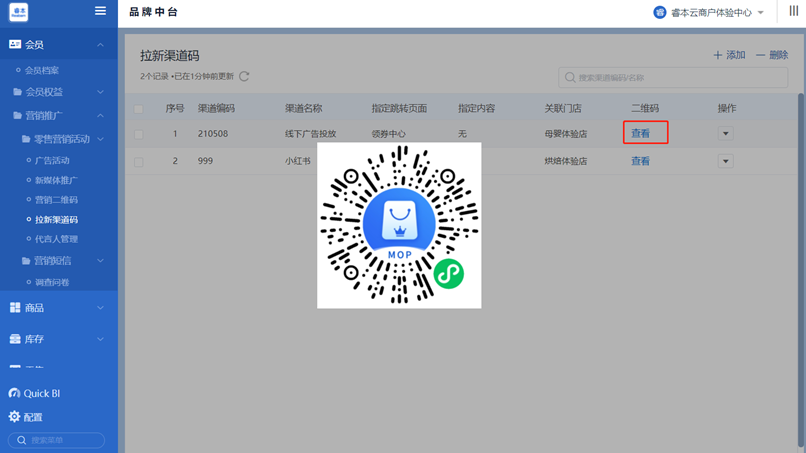Open action dropdown for row 210508

coord(725,134)
